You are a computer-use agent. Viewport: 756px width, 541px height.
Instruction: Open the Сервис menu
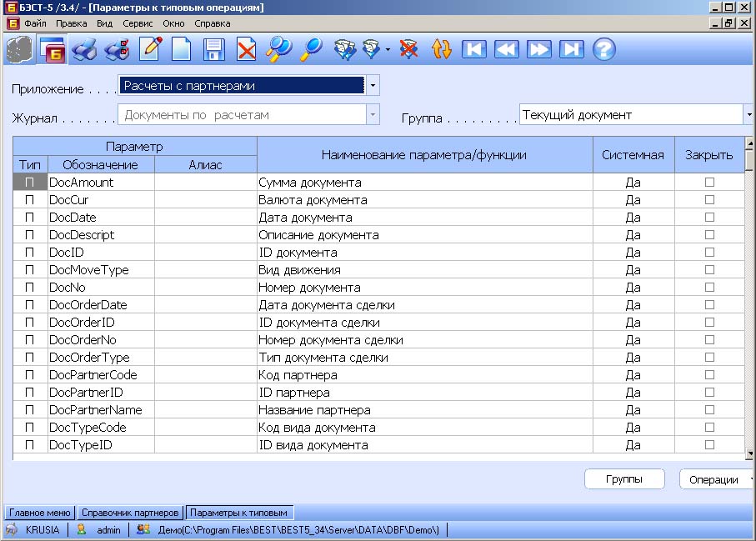tap(138, 23)
